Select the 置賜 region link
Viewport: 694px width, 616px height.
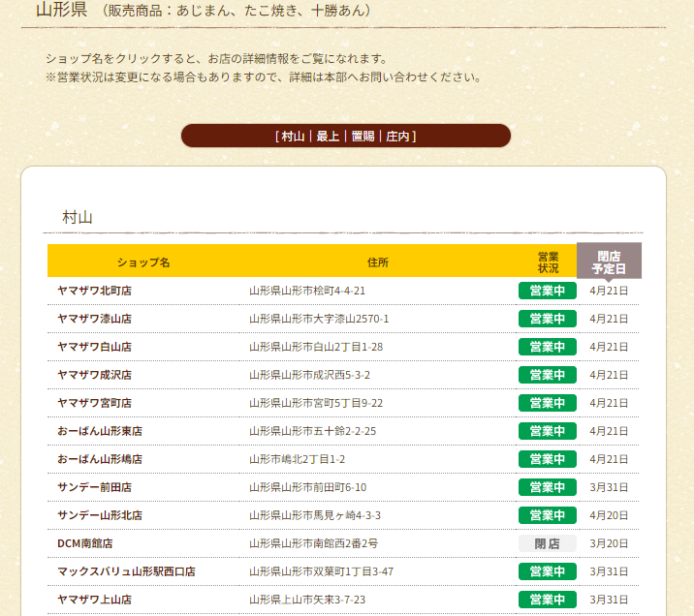pyautogui.click(x=363, y=137)
